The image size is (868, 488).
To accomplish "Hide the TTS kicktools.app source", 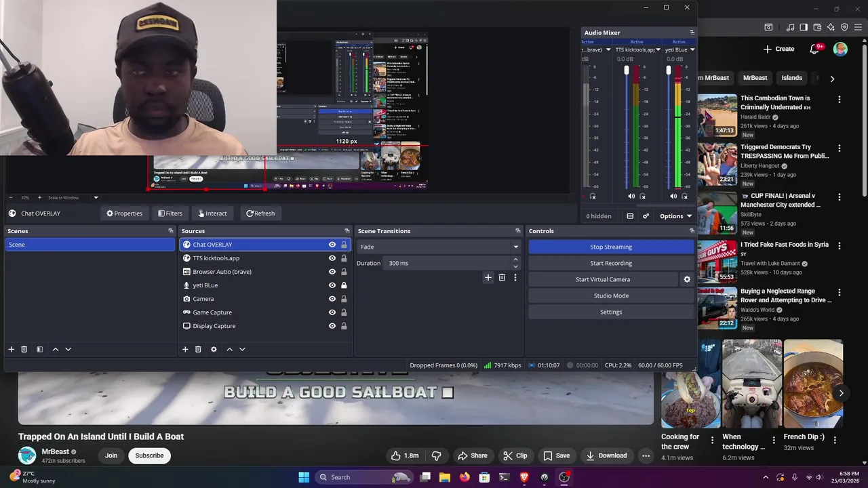I will [x=332, y=258].
